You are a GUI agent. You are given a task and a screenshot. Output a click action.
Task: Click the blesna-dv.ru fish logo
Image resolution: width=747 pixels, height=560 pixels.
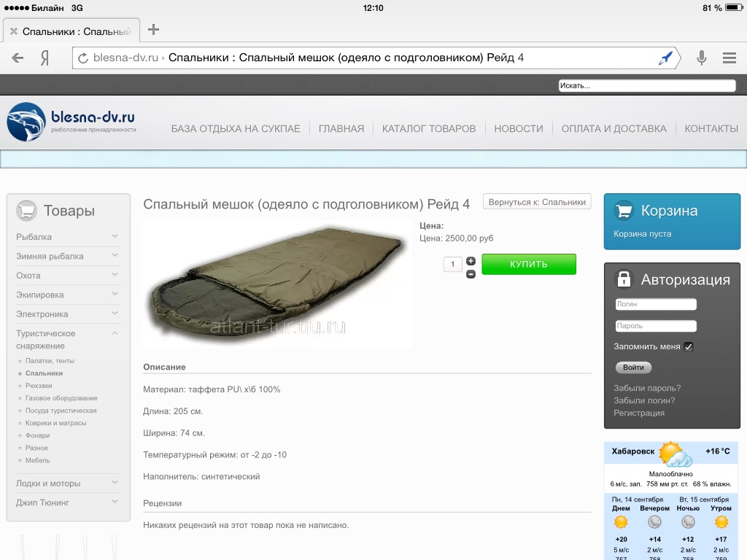point(26,122)
